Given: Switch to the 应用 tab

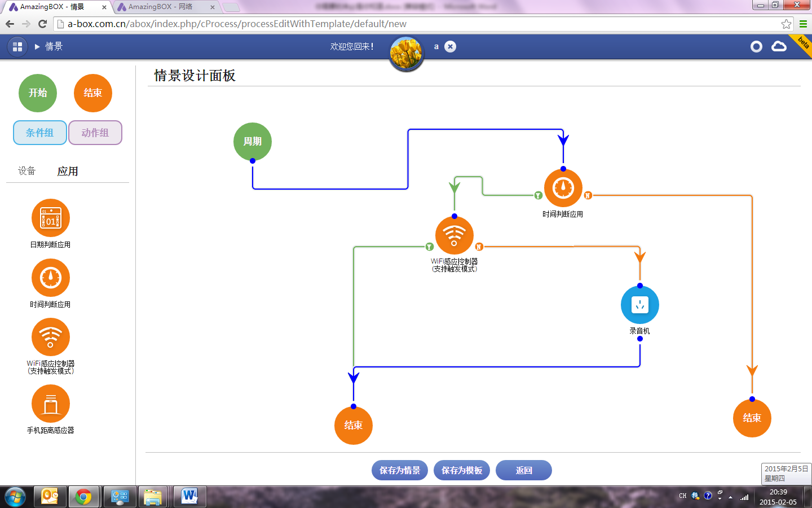Looking at the screenshot, I should point(68,171).
